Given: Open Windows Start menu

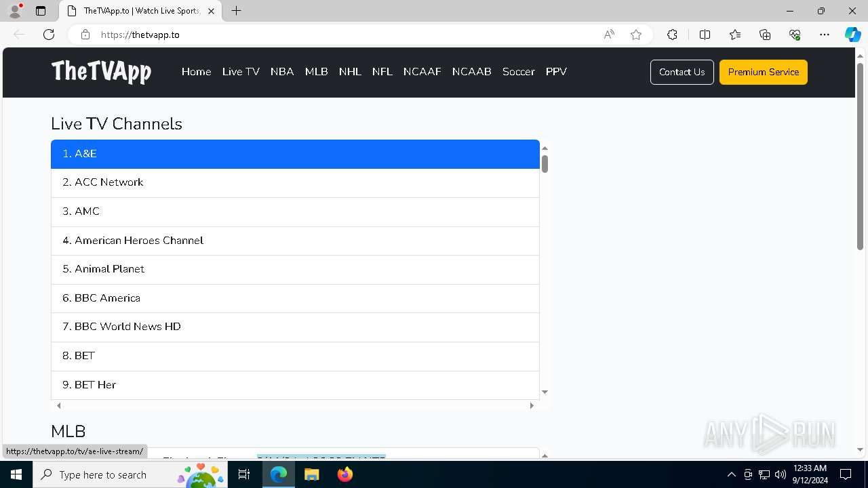Looking at the screenshot, I should click(16, 474).
